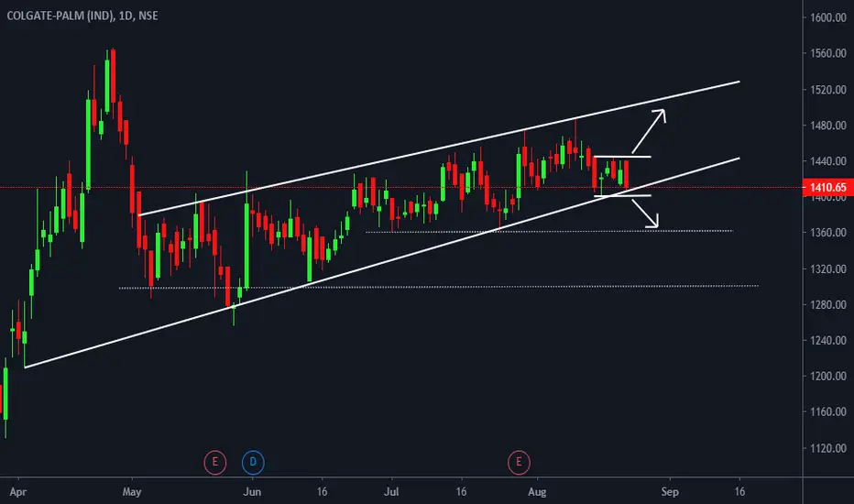
Task: Click the Sep label on time axis
Action: (670, 491)
